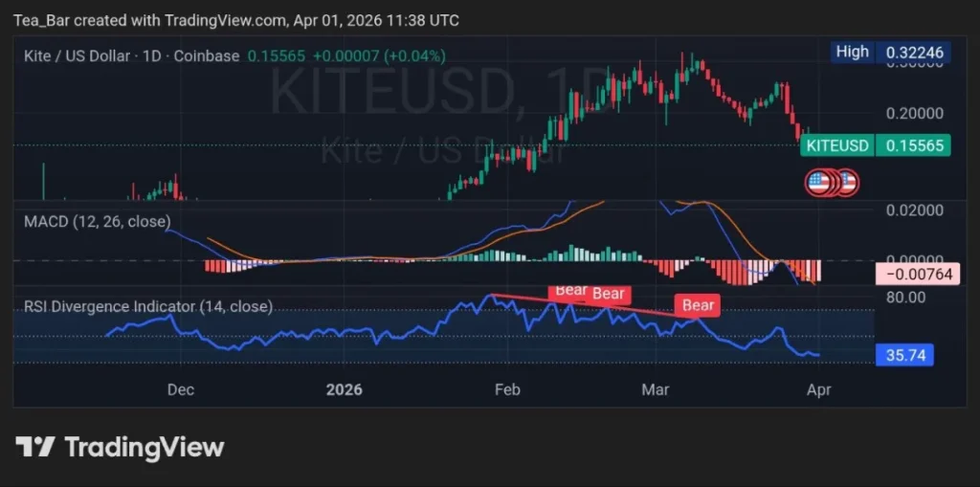Select the rightmost Bear divergence label
The image size is (980, 487).
tap(698, 305)
